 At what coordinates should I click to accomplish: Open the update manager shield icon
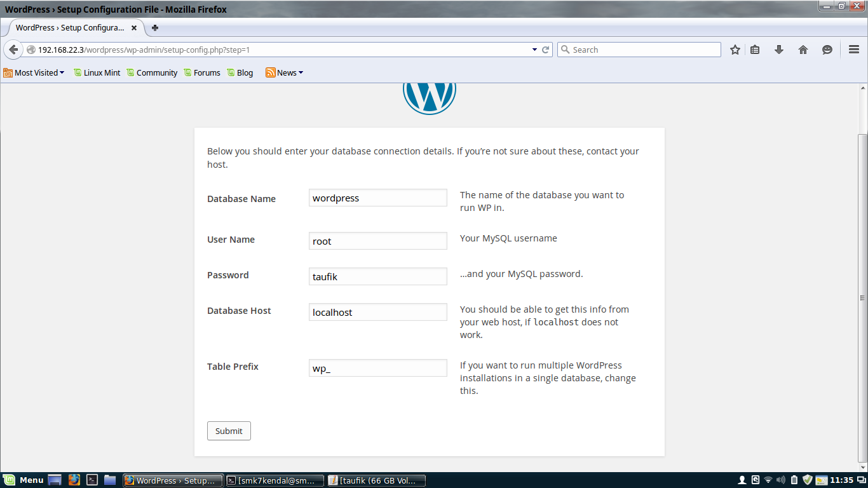click(808, 480)
